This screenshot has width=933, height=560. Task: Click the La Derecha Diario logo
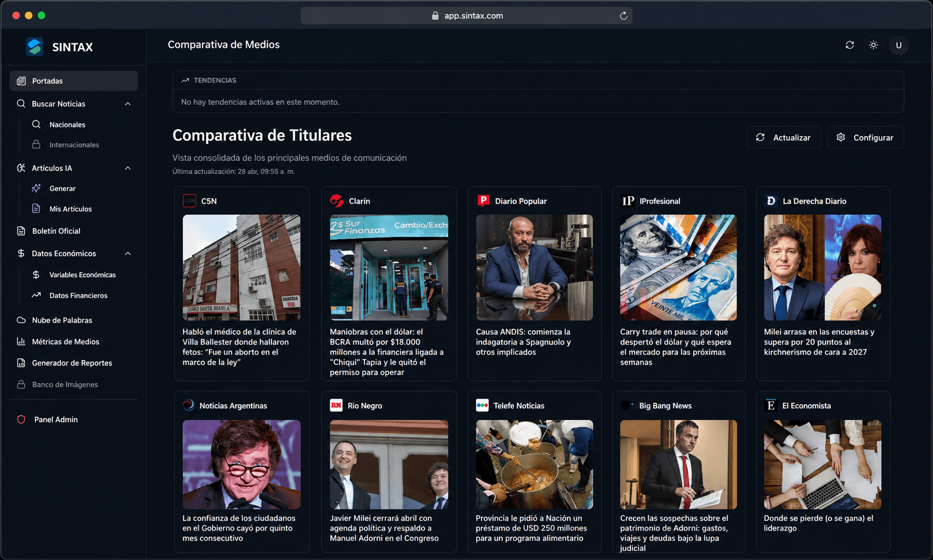pos(771,201)
